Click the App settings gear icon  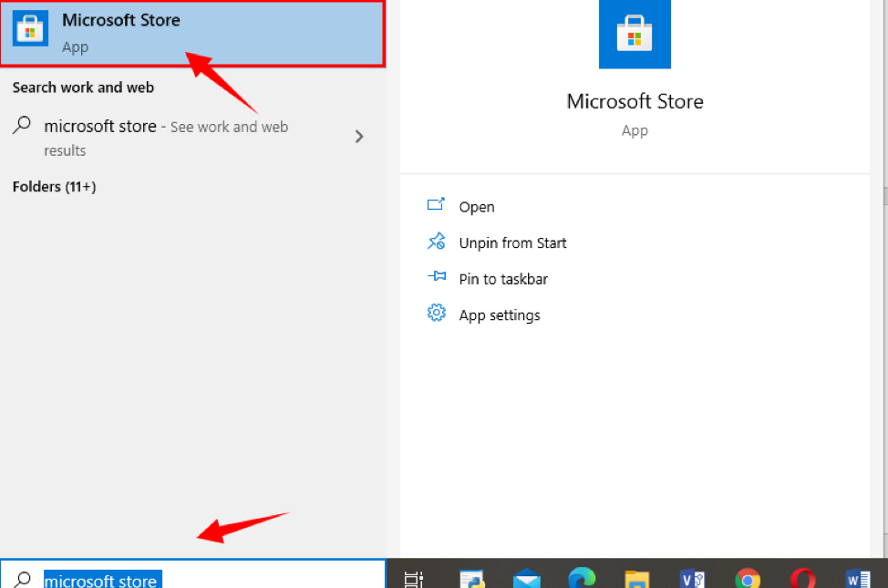click(436, 313)
